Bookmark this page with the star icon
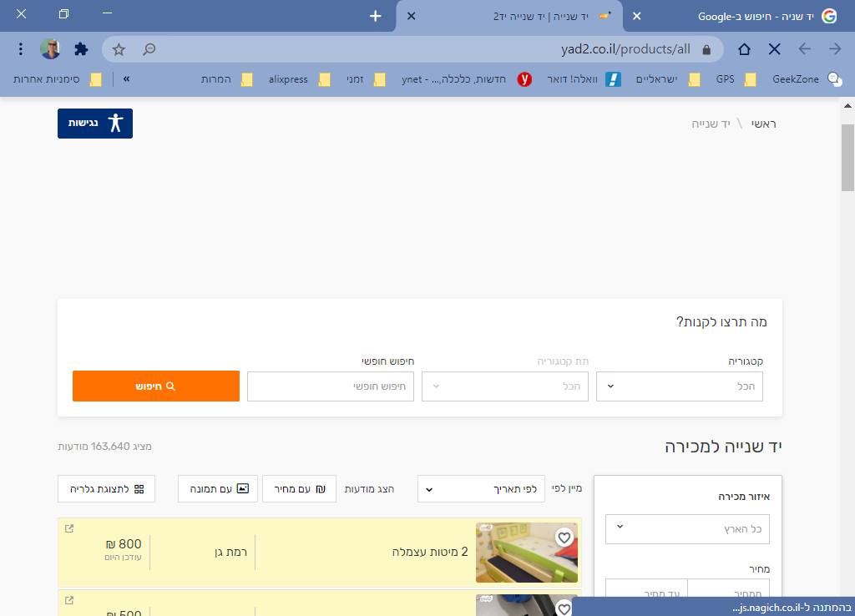Screen dimensions: 855x616 tap(119, 49)
